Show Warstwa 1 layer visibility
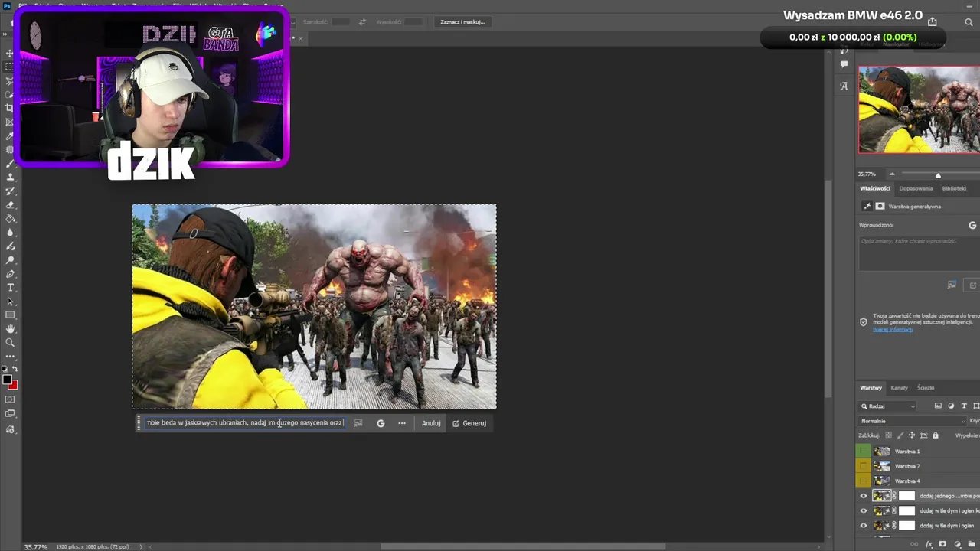Image resolution: width=980 pixels, height=551 pixels. (x=864, y=452)
